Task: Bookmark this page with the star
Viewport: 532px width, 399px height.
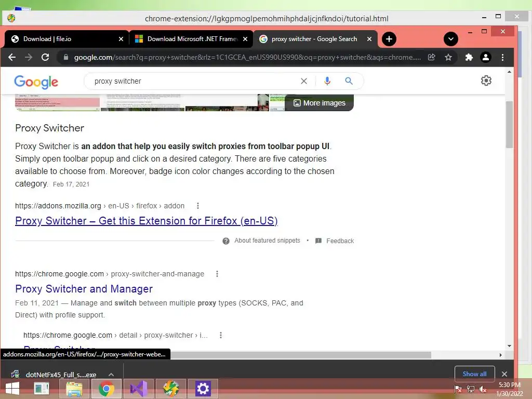Action: [448, 57]
